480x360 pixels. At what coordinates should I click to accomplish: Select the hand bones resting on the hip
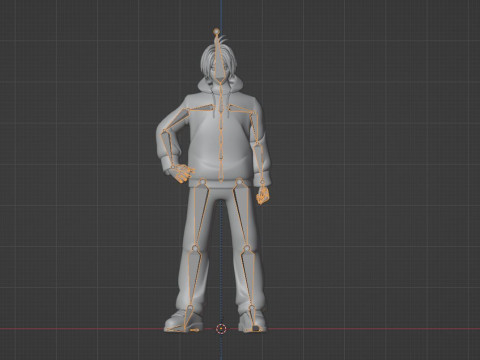[183, 173]
